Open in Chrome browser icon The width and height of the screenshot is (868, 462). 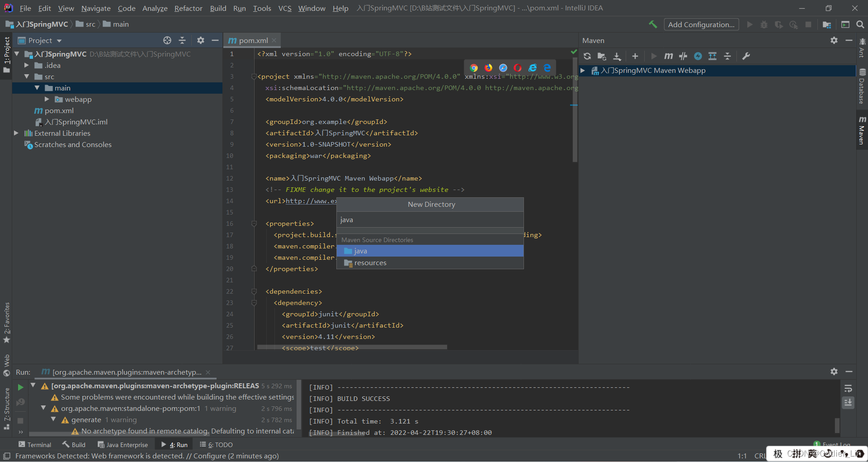point(473,68)
